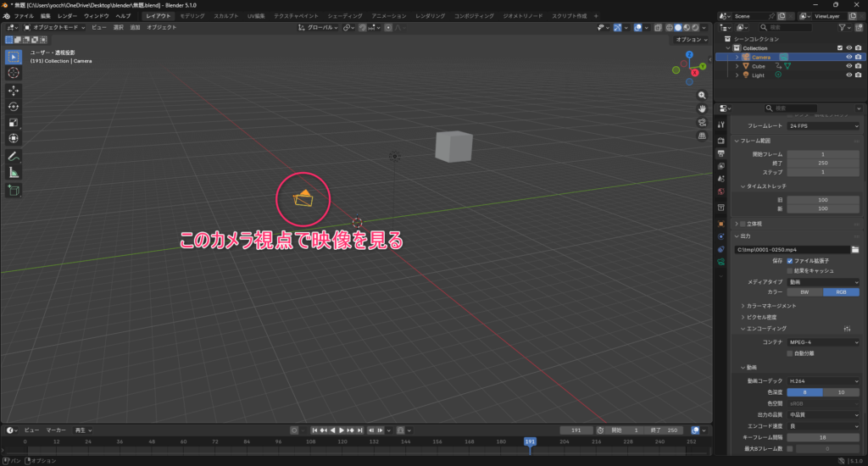The image size is (868, 466).
Task: Select the Measure tool
Action: click(14, 172)
